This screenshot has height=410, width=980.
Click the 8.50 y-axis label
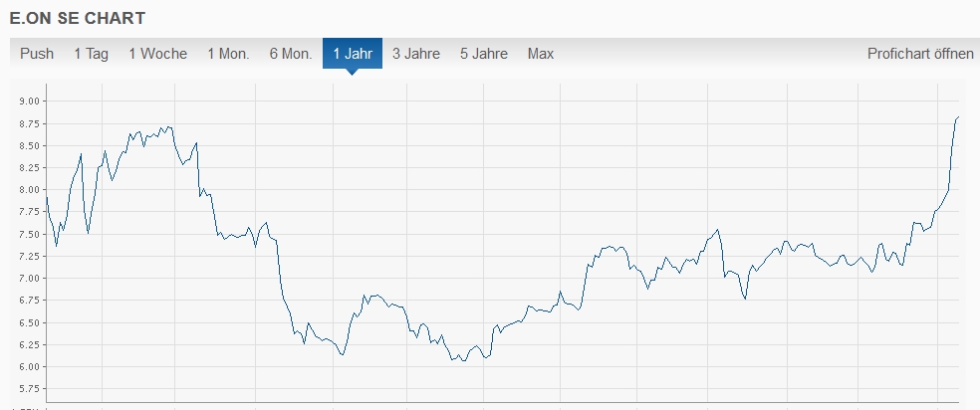(29, 145)
